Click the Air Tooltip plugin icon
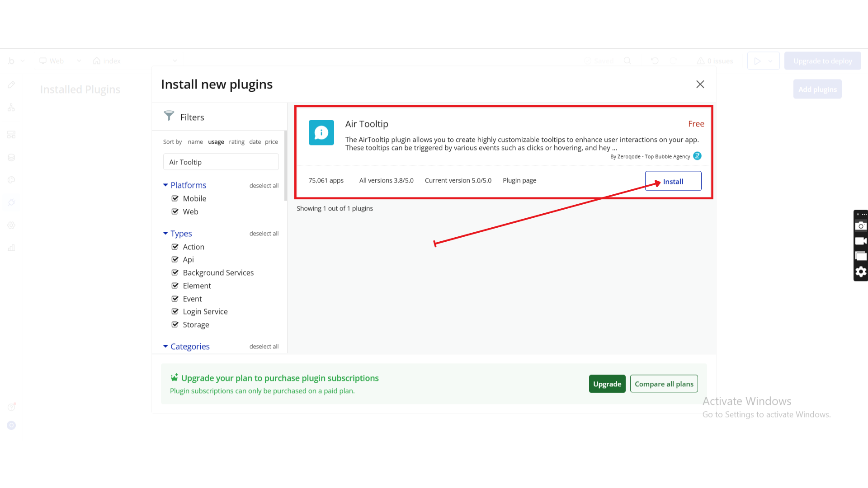This screenshot has height=488, width=868. 321,132
